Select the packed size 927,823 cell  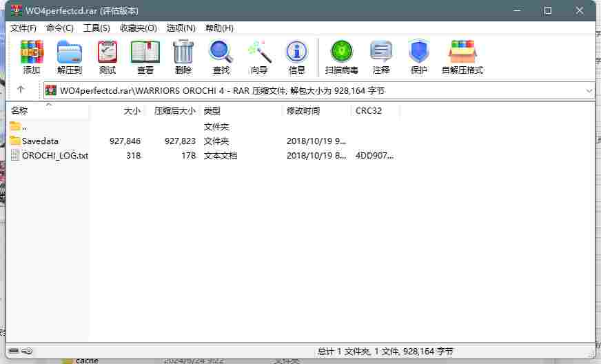click(180, 141)
